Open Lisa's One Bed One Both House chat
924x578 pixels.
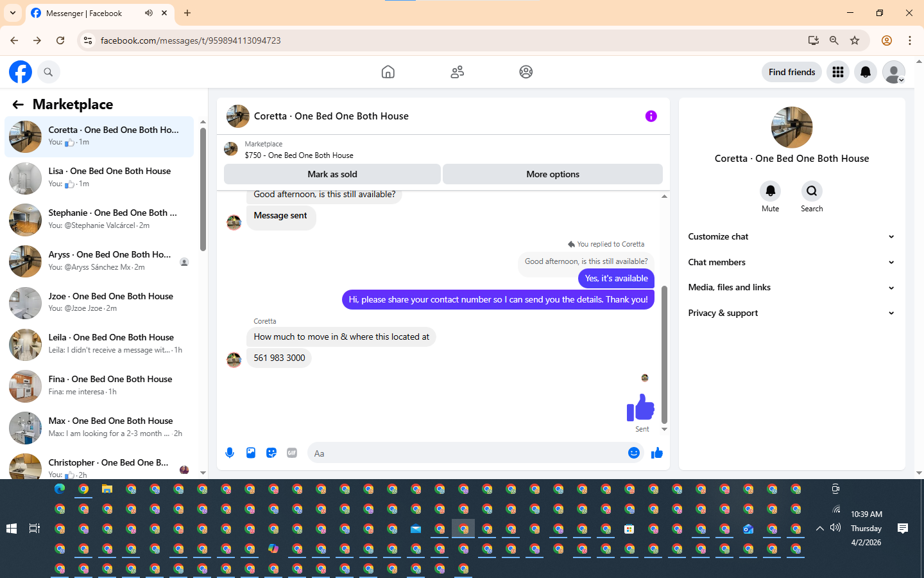pyautogui.click(x=99, y=178)
